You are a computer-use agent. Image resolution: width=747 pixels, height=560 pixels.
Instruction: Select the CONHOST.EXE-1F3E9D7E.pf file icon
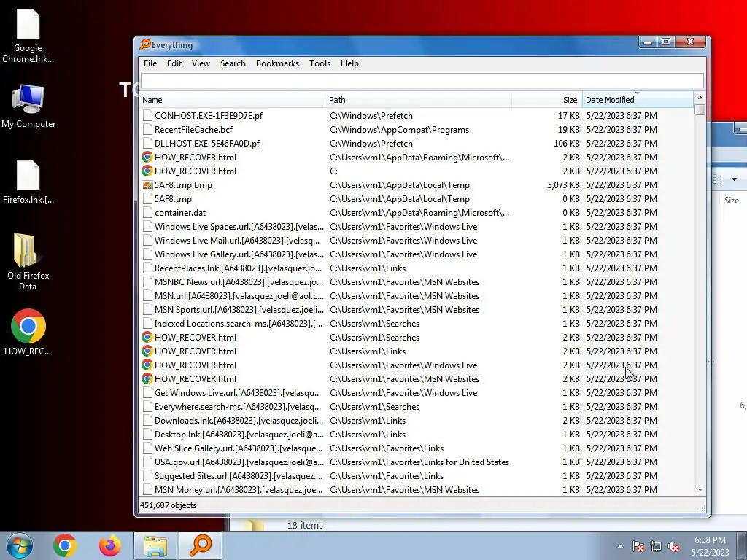click(x=147, y=116)
